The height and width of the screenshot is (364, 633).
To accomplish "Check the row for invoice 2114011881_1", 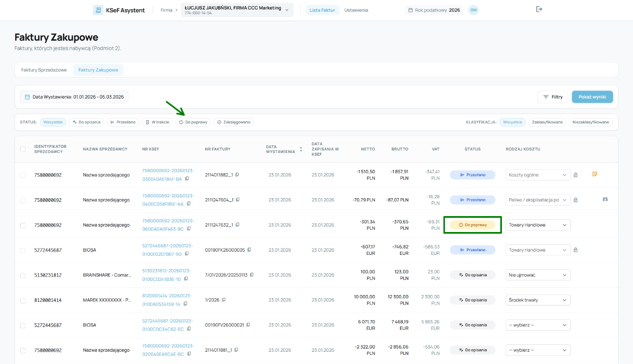I will click(x=23, y=350).
